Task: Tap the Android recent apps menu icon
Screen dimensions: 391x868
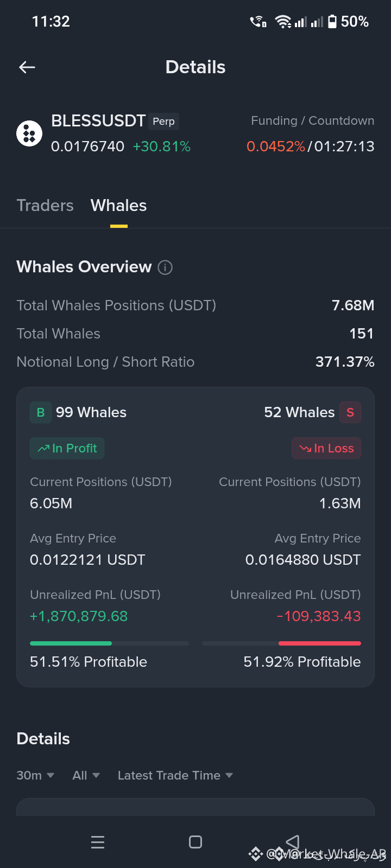Action: 98,842
